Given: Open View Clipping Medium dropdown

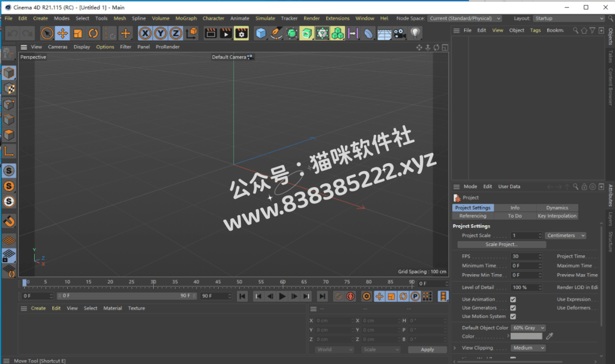Looking at the screenshot, I should click(528, 348).
